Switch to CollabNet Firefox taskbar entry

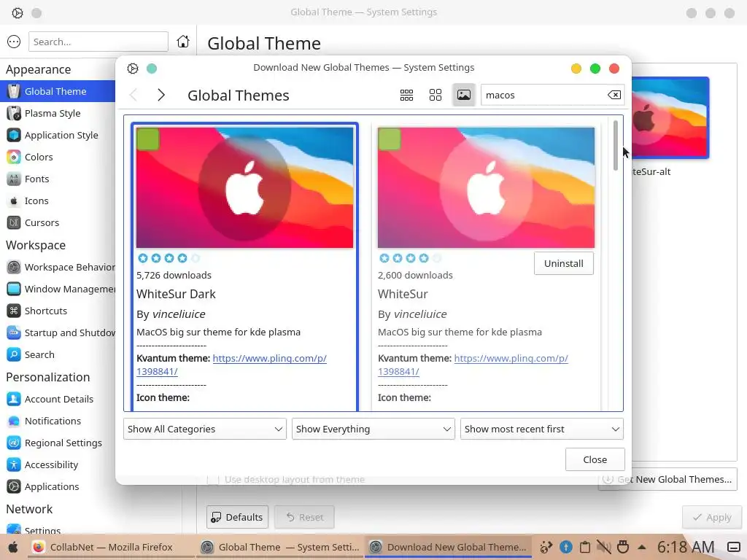(111, 547)
